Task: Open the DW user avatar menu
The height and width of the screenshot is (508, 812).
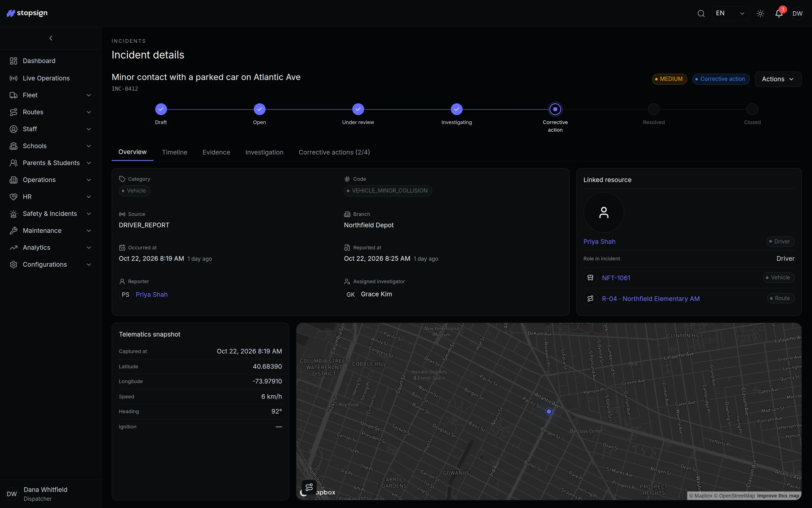Action: 797,13
